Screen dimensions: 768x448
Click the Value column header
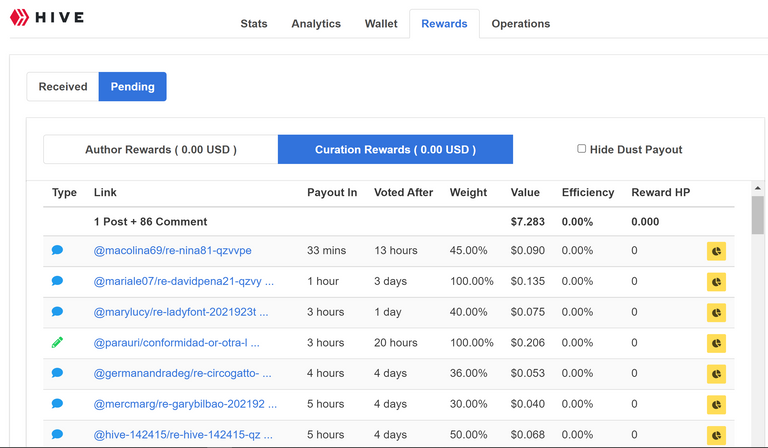(x=525, y=192)
